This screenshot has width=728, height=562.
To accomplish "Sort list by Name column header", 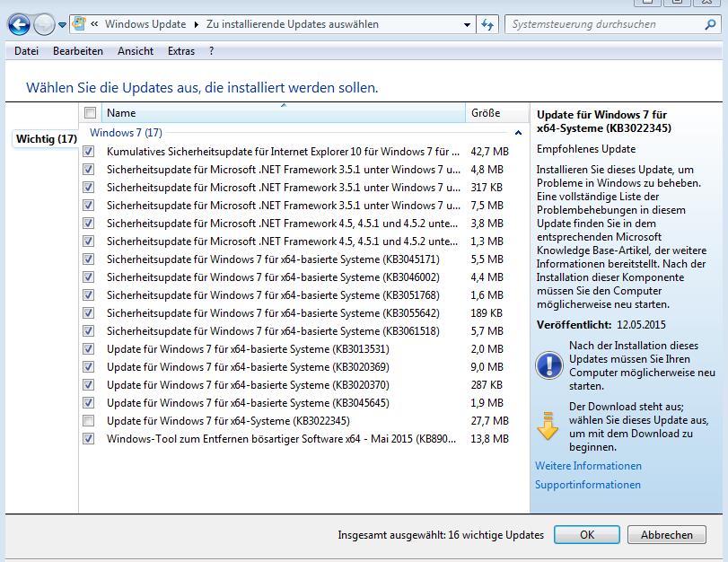I will 284,113.
